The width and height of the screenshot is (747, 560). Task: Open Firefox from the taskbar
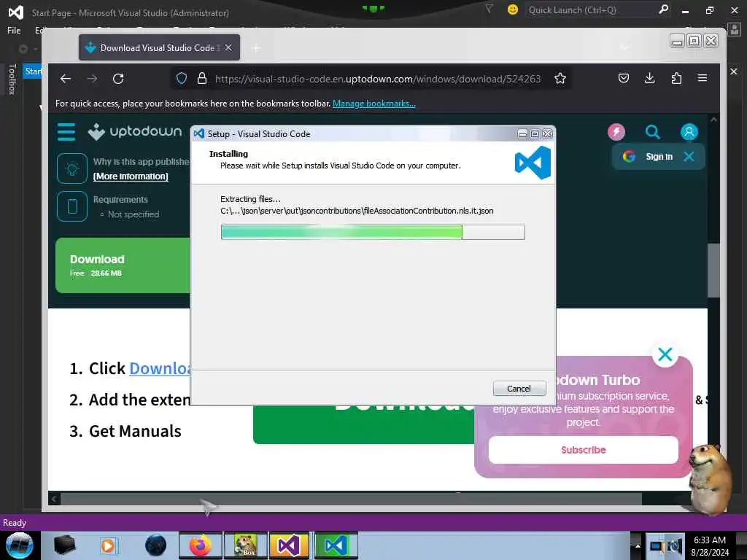coord(201,545)
